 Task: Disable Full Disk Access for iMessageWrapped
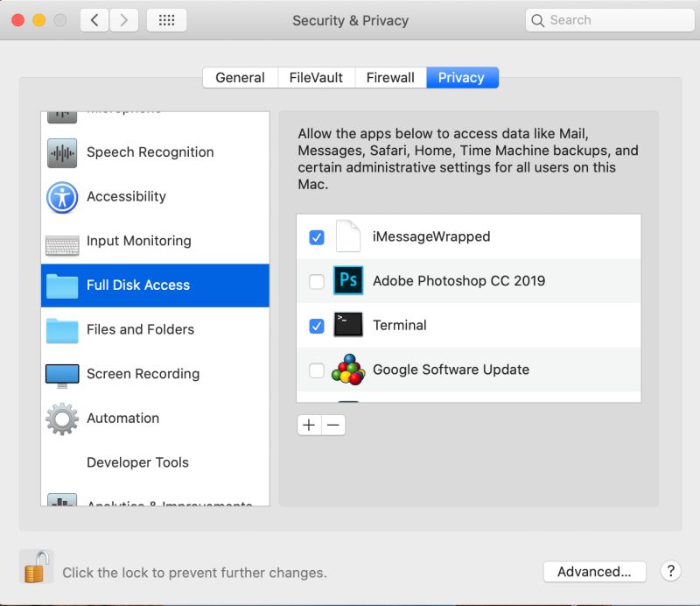(317, 236)
